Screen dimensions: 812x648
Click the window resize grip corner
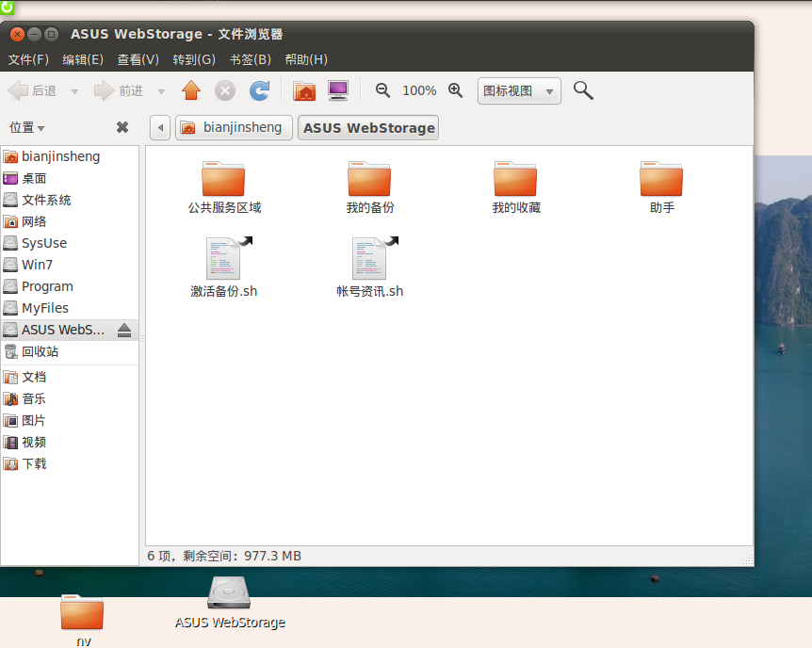point(748,559)
